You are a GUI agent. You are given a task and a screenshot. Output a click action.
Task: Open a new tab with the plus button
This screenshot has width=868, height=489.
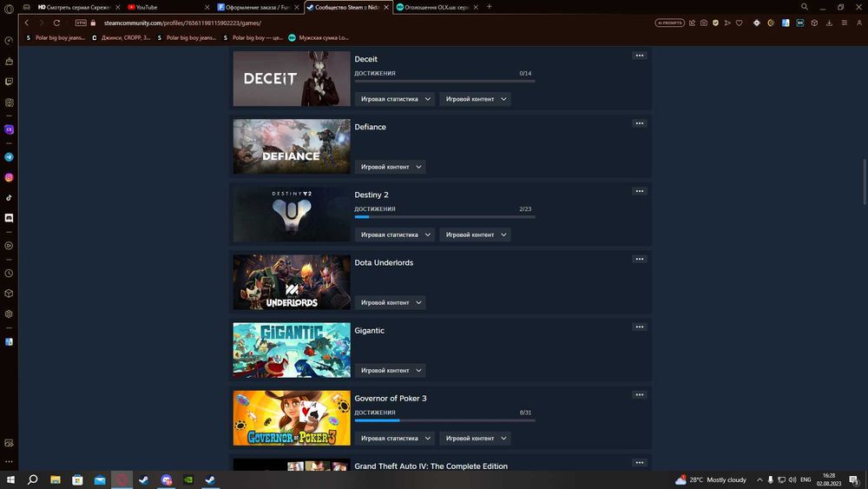[490, 7]
